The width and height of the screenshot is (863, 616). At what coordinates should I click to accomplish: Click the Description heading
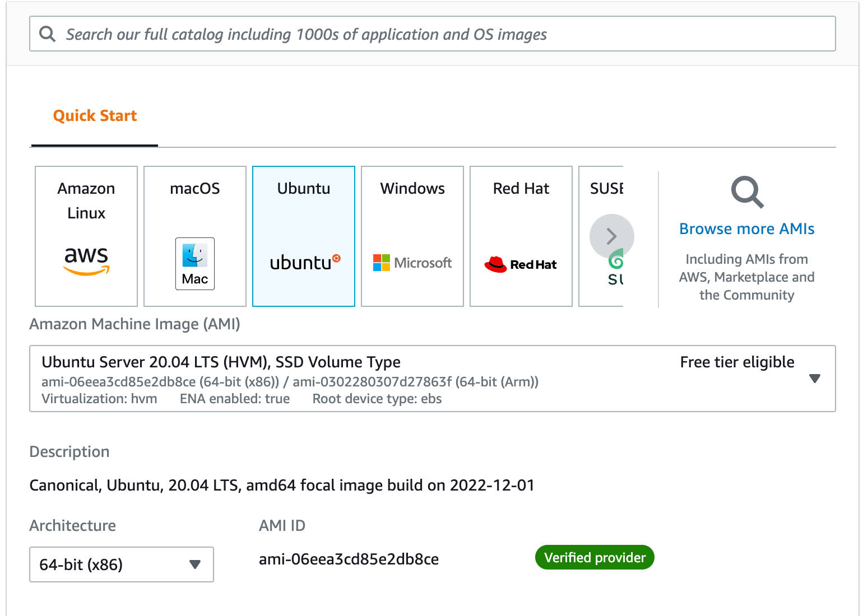[x=69, y=452]
